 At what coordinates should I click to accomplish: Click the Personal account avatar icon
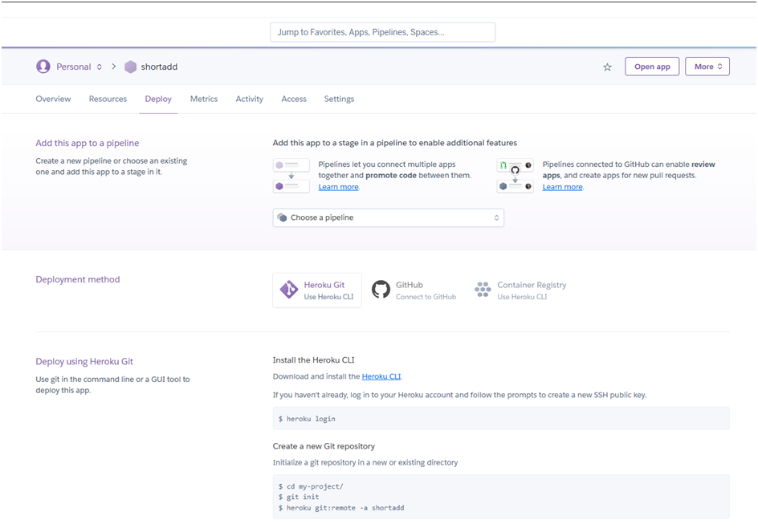(x=43, y=66)
